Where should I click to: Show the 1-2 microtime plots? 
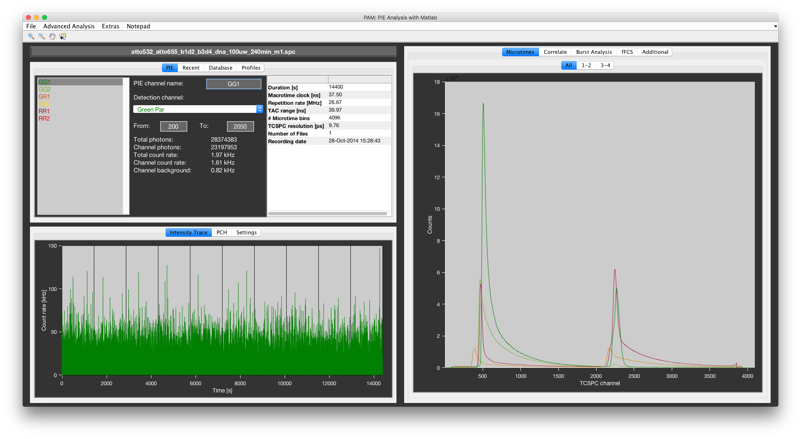point(586,65)
